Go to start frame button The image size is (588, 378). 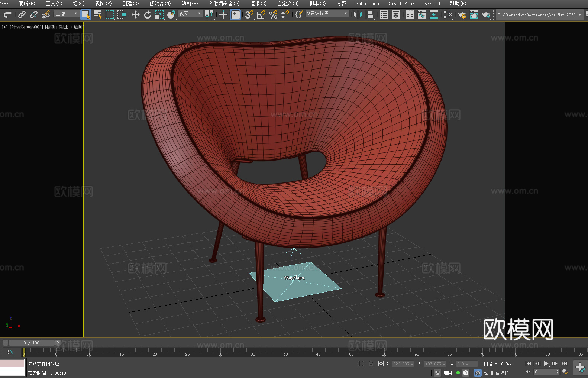point(528,364)
